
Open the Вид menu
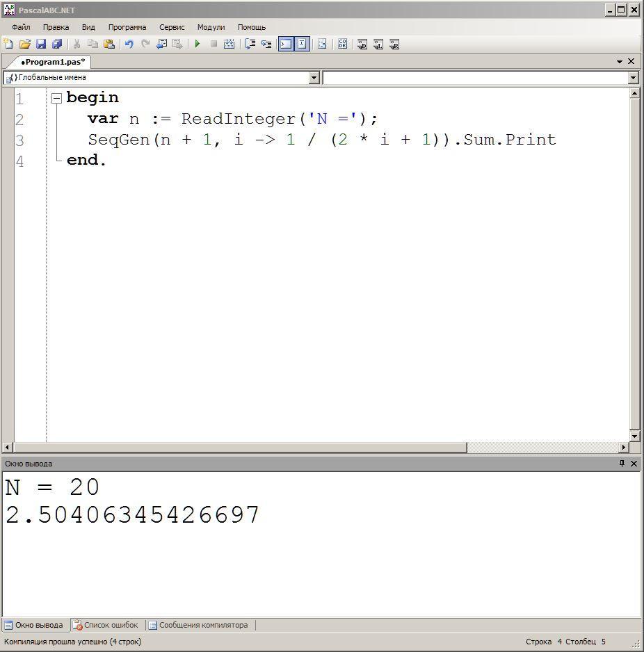pos(88,27)
